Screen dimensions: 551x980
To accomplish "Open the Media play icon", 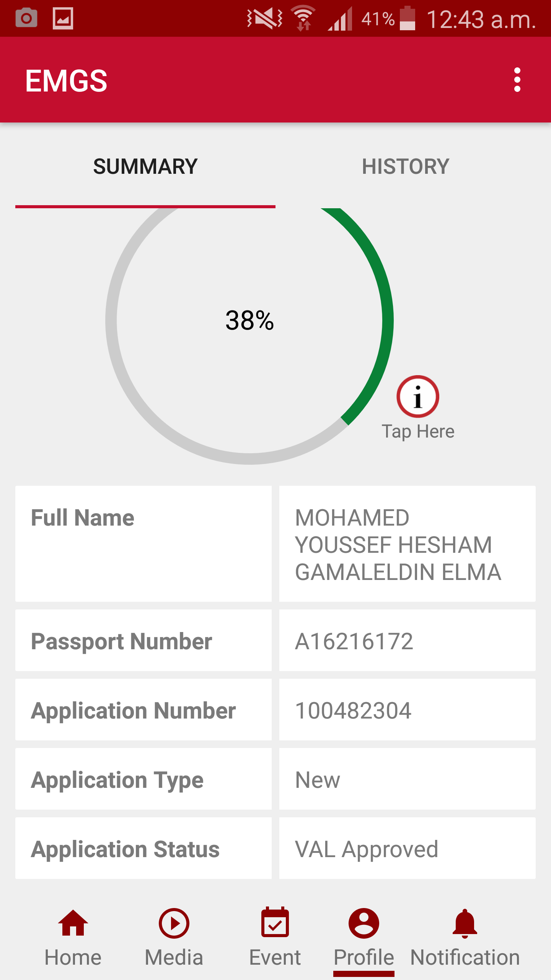I will click(x=174, y=924).
